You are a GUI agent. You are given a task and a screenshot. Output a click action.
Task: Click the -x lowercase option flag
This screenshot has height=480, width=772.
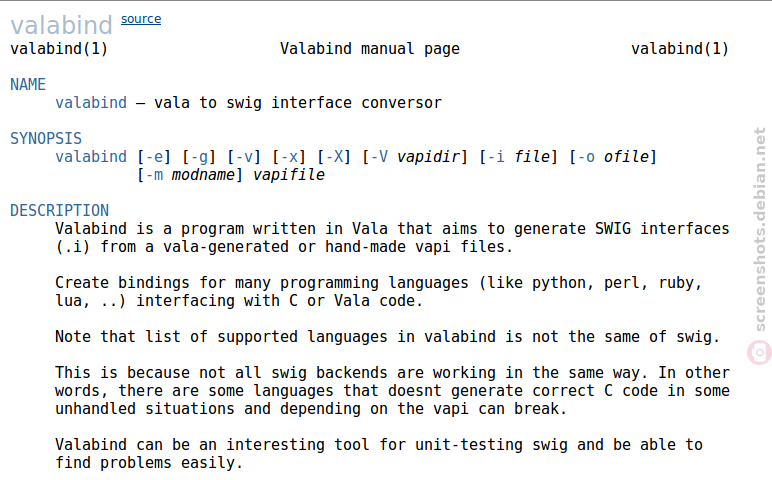coord(289,157)
